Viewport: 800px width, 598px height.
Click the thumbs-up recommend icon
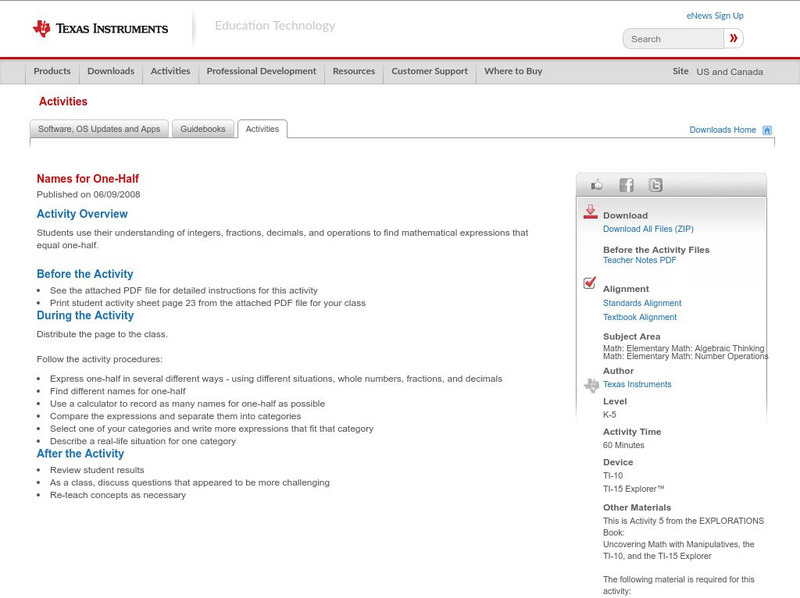[595, 184]
